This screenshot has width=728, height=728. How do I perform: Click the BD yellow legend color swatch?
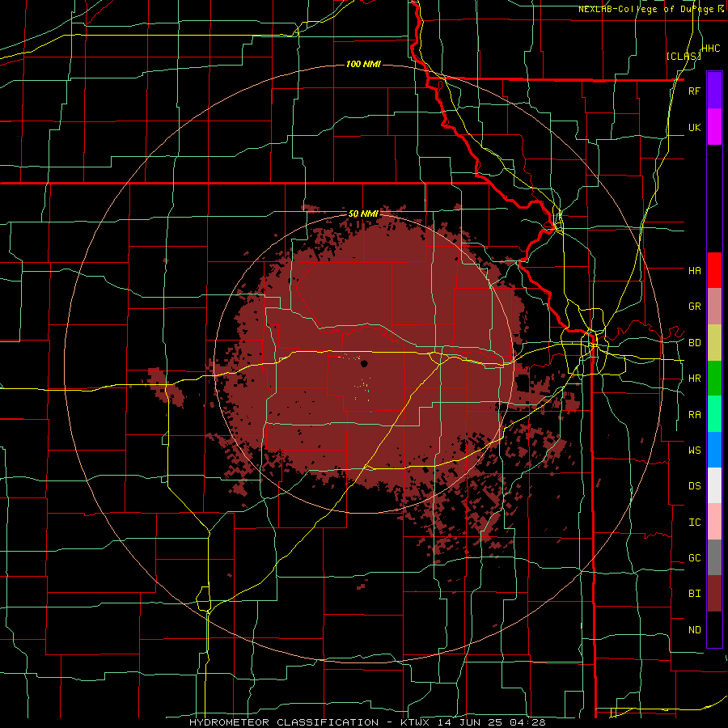pyautogui.click(x=714, y=343)
